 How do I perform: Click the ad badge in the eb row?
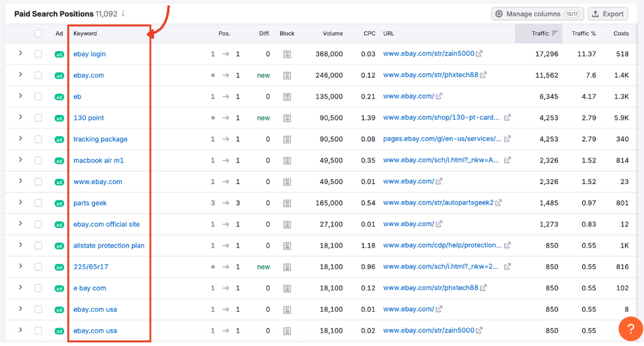coord(59,97)
